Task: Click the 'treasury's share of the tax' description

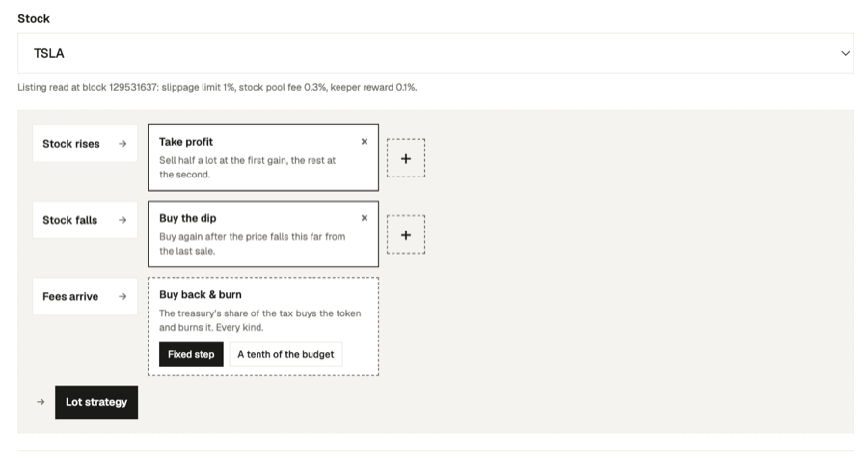Action: pyautogui.click(x=260, y=320)
